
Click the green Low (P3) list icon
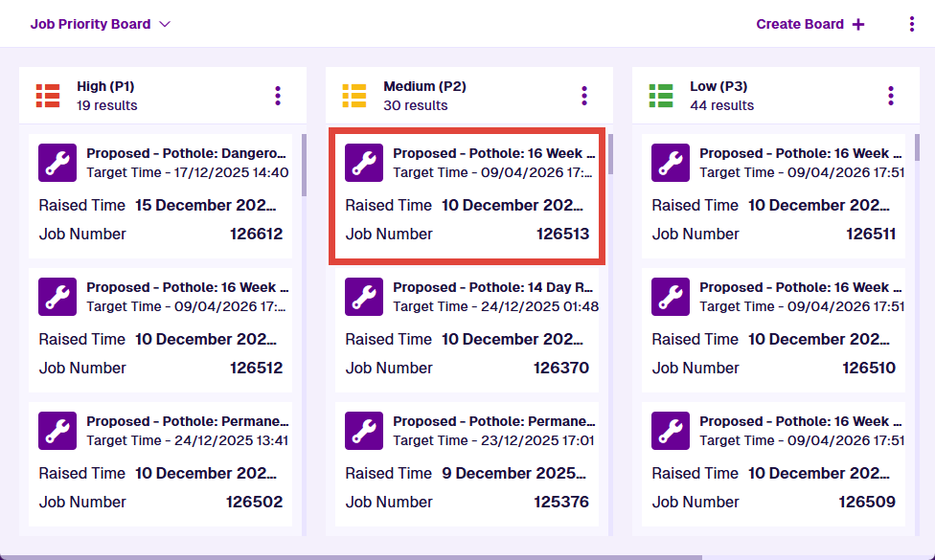pyautogui.click(x=661, y=96)
